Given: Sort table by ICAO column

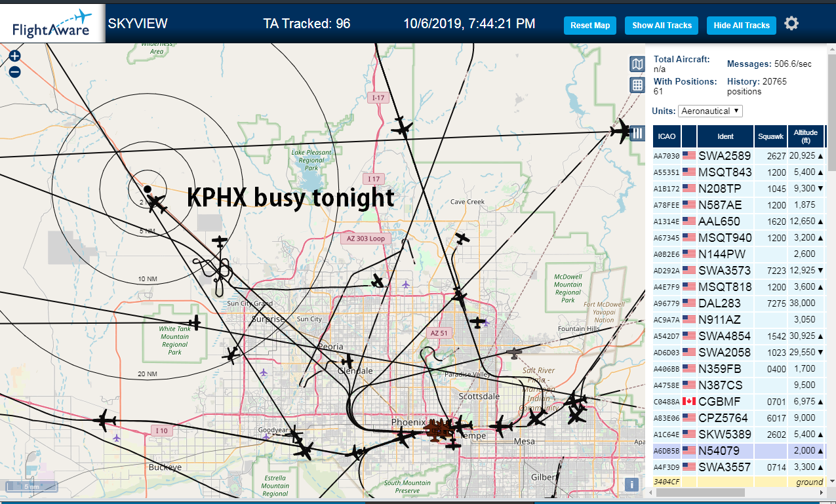Looking at the screenshot, I should coord(666,136).
